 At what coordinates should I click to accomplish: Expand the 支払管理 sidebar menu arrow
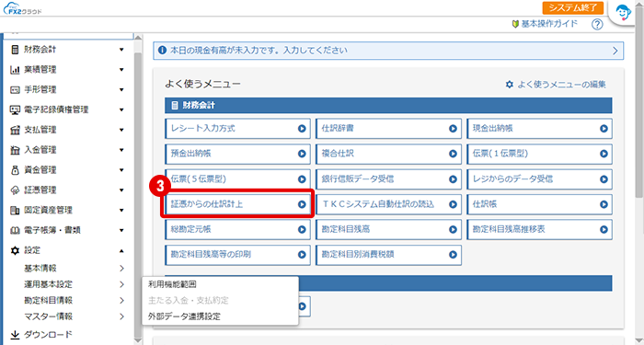click(x=121, y=131)
